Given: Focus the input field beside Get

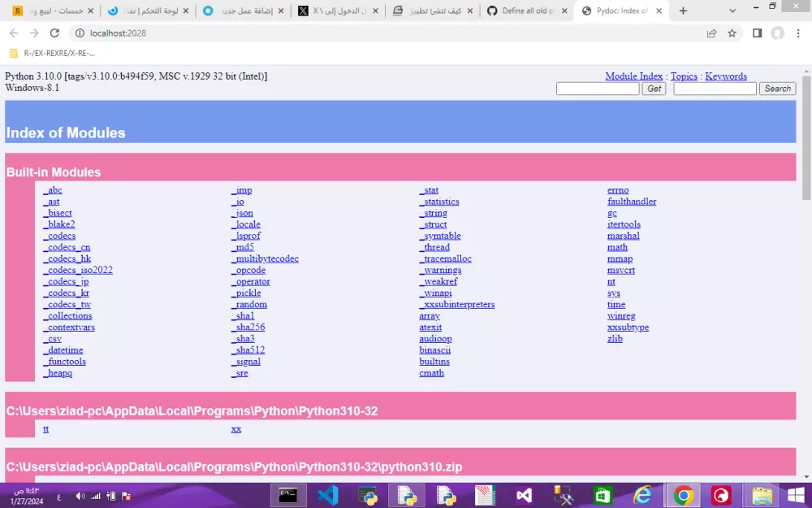Looking at the screenshot, I should coord(598,89).
